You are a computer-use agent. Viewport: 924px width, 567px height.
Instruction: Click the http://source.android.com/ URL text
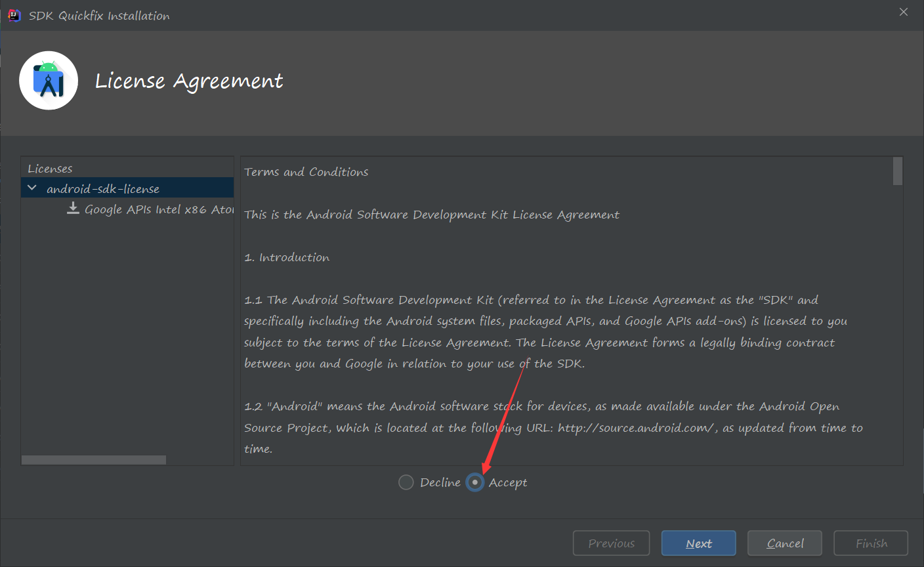(x=637, y=428)
